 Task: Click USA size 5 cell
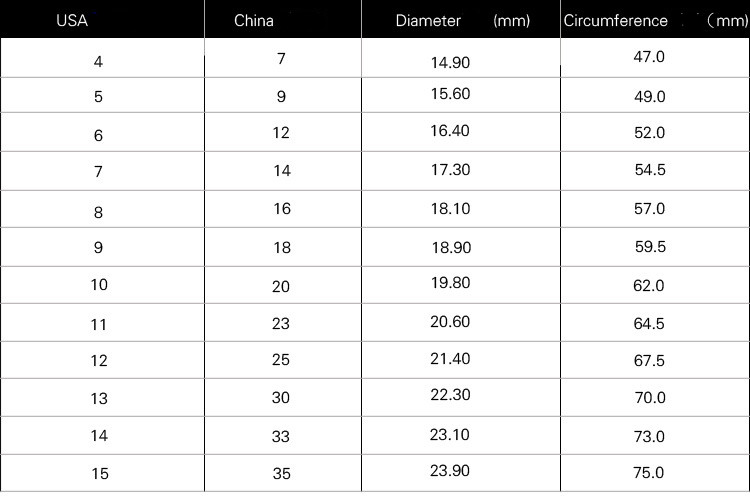[x=98, y=99]
